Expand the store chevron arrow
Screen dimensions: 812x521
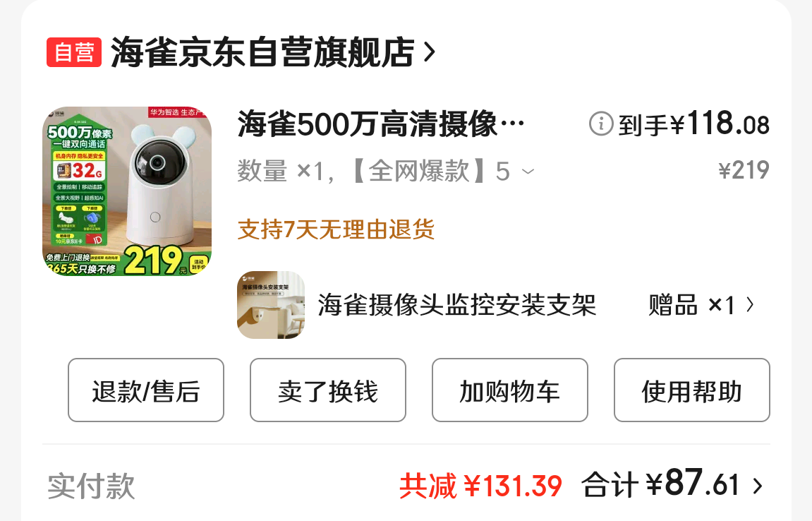pos(430,52)
